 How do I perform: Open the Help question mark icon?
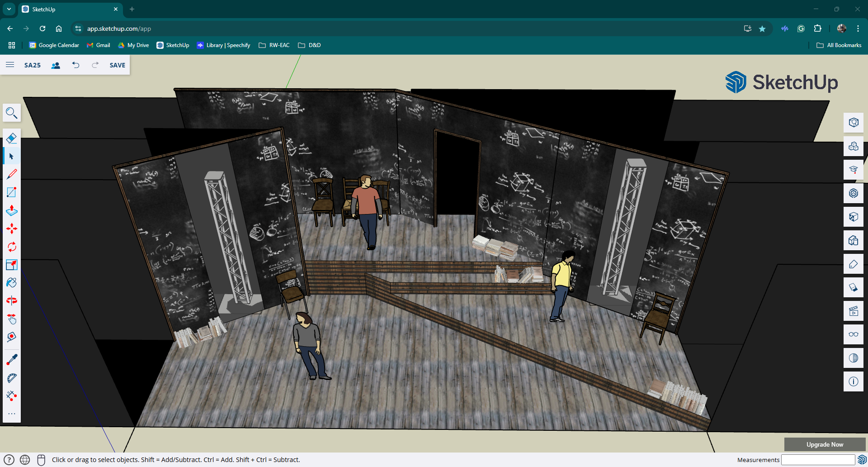click(x=9, y=460)
